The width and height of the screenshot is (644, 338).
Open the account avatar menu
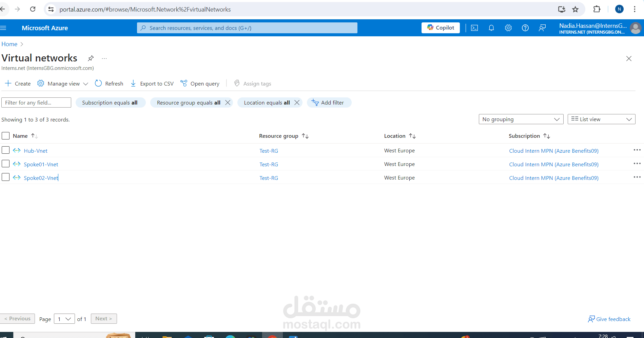point(636,28)
